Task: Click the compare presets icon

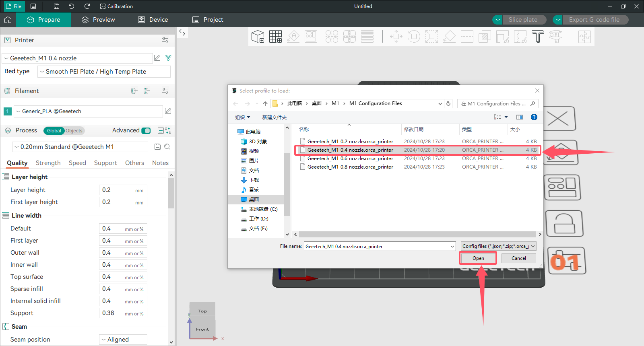Action: coord(168,130)
